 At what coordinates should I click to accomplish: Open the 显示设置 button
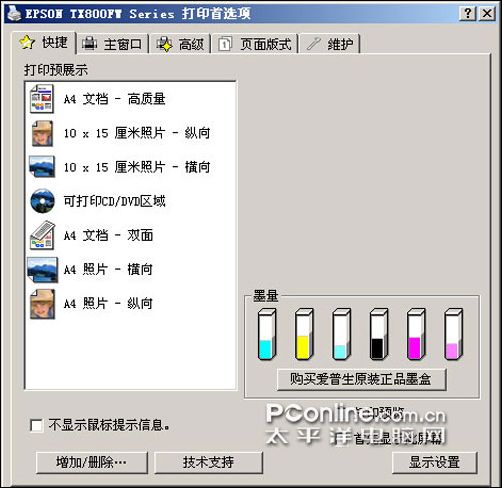tap(435, 462)
